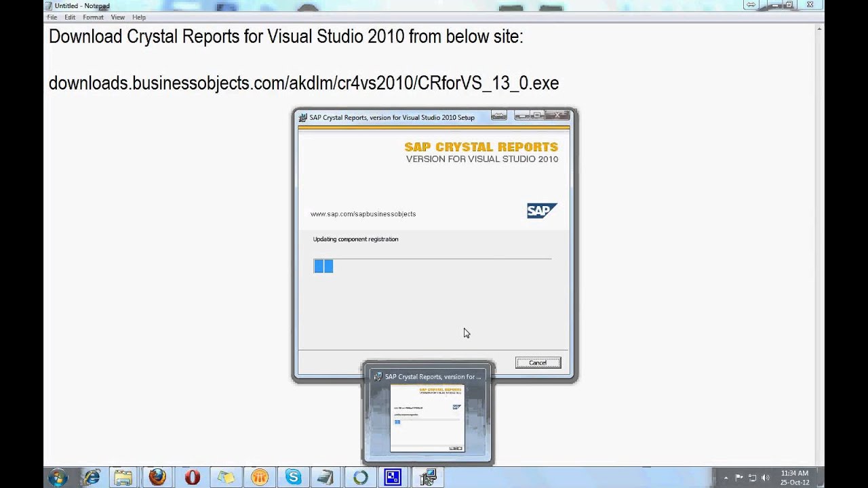This screenshot has height=488, width=868.
Task: Open Notepad's Format menu
Action: tap(93, 17)
